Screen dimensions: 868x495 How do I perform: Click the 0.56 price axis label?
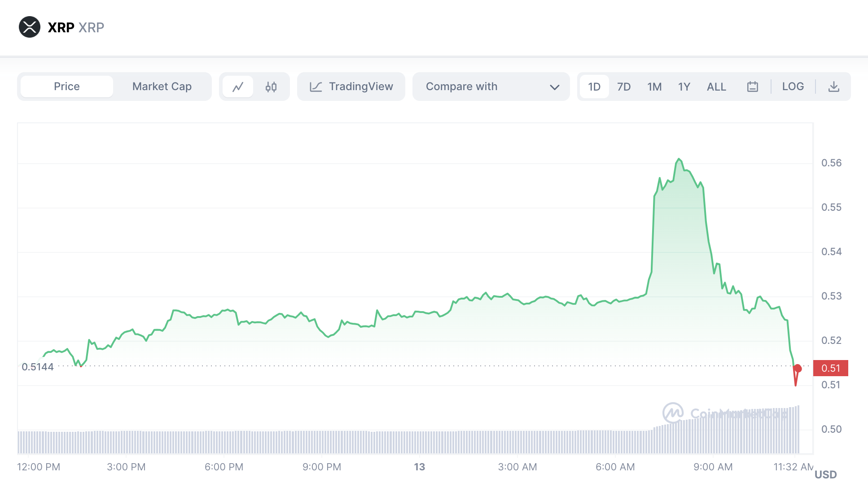(831, 163)
